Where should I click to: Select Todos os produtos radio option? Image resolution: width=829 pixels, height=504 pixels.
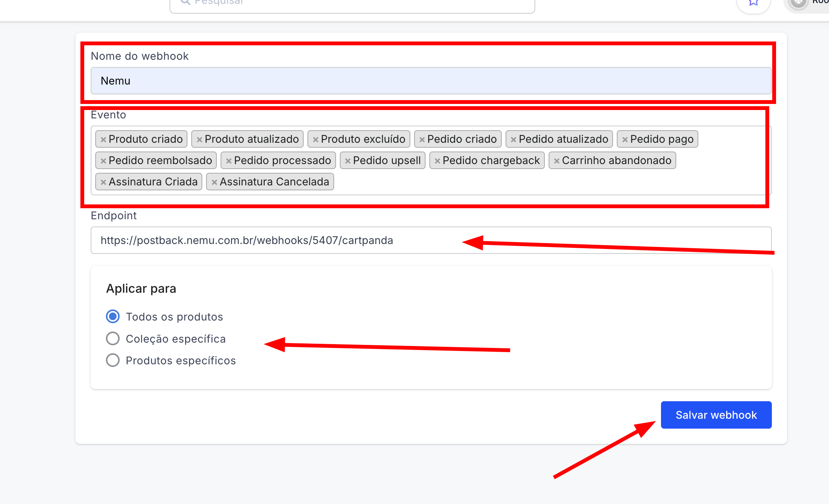(113, 316)
